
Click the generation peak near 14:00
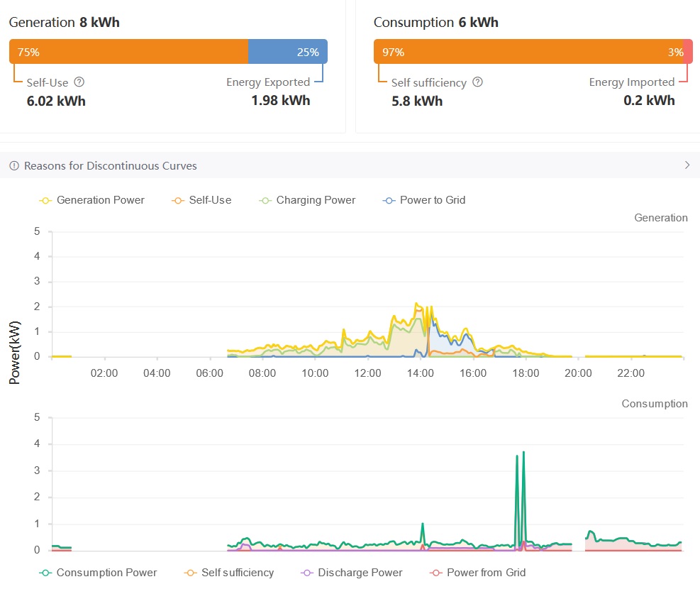[416, 304]
